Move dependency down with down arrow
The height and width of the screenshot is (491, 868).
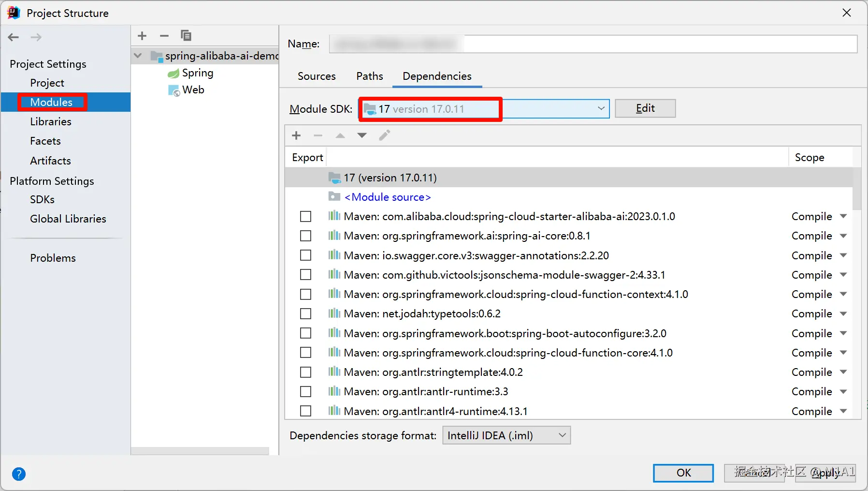click(x=362, y=135)
